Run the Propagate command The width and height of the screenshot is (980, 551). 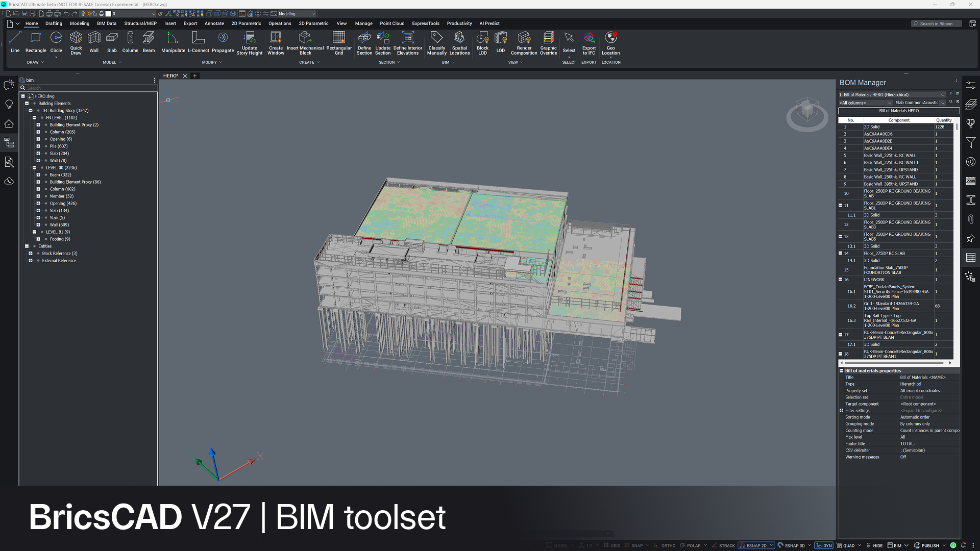[223, 42]
